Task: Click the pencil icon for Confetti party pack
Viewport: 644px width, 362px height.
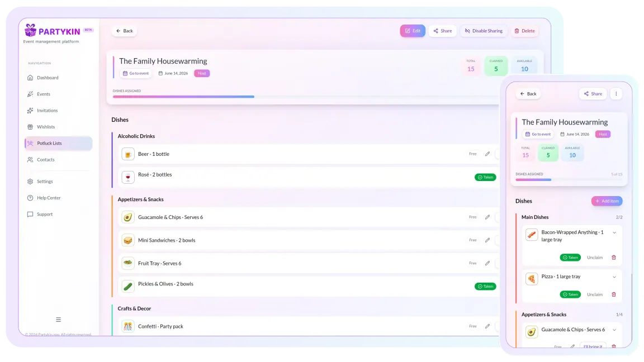Action: [487, 326]
